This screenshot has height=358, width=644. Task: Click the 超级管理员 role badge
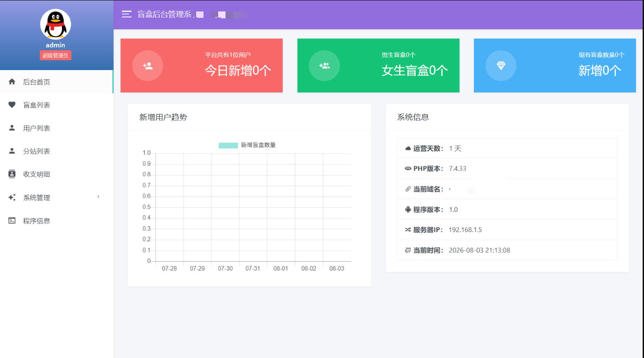55,55
